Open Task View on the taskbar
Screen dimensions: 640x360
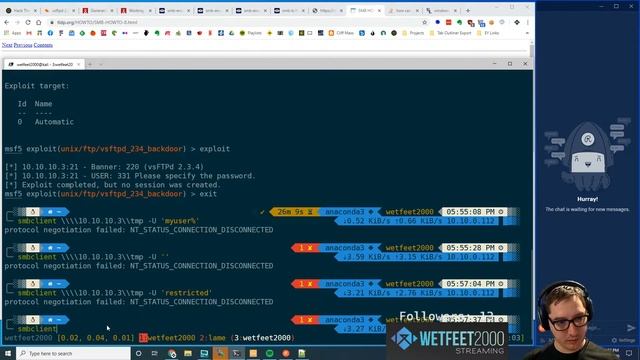[x=155, y=353]
